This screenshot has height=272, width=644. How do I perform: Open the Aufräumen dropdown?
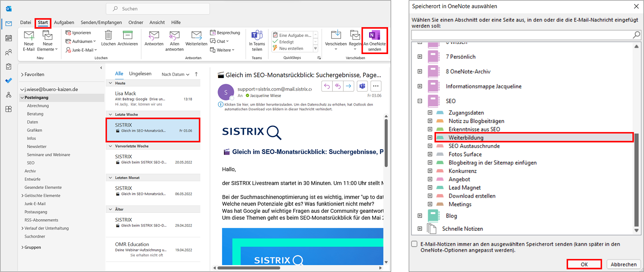click(x=81, y=41)
